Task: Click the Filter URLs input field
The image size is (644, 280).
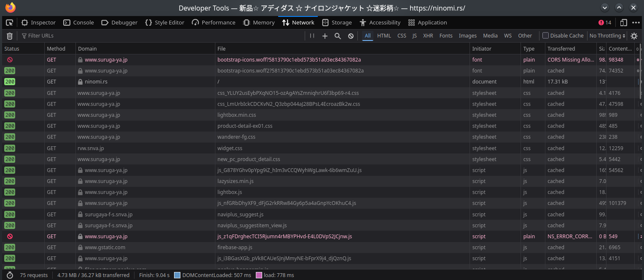Action: pos(162,36)
